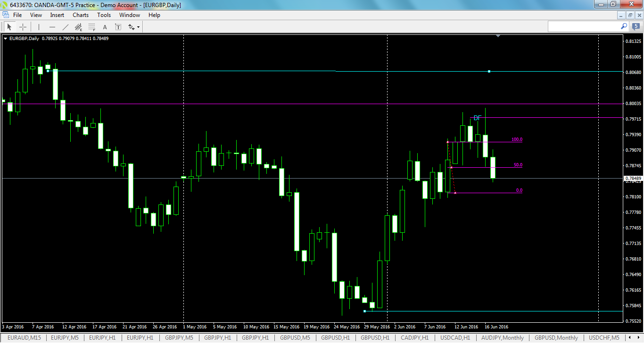Select the Vertical Line drawing tool

38,26
